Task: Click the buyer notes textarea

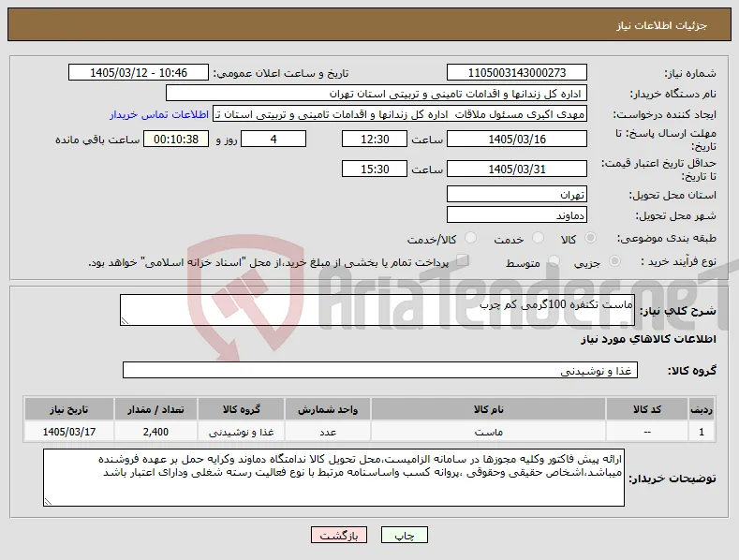Action: point(333,478)
